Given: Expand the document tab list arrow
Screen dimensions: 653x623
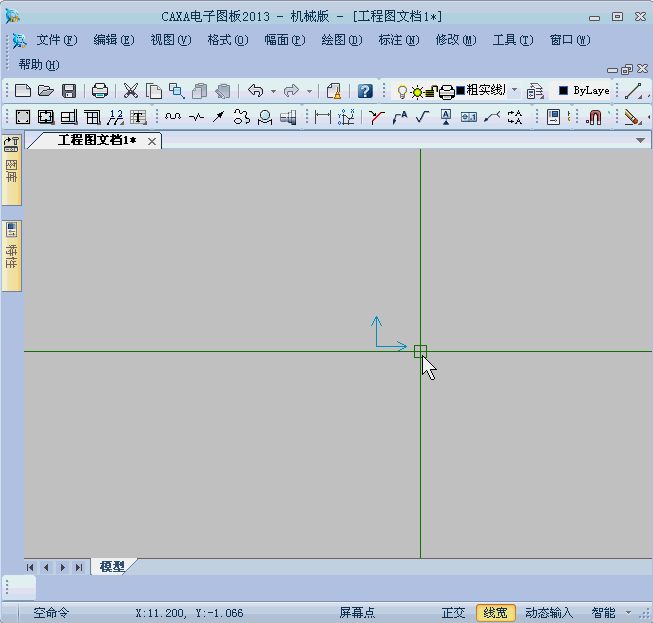Looking at the screenshot, I should point(641,141).
